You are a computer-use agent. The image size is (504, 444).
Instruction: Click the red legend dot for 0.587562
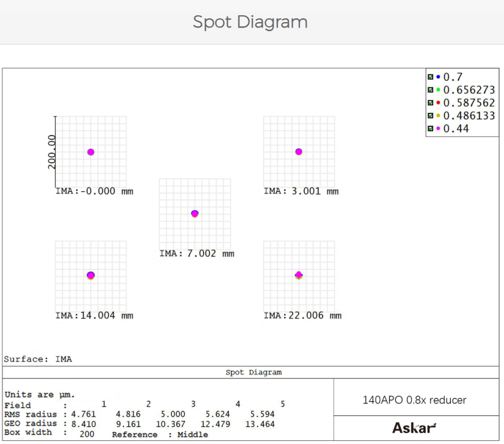[x=438, y=103]
